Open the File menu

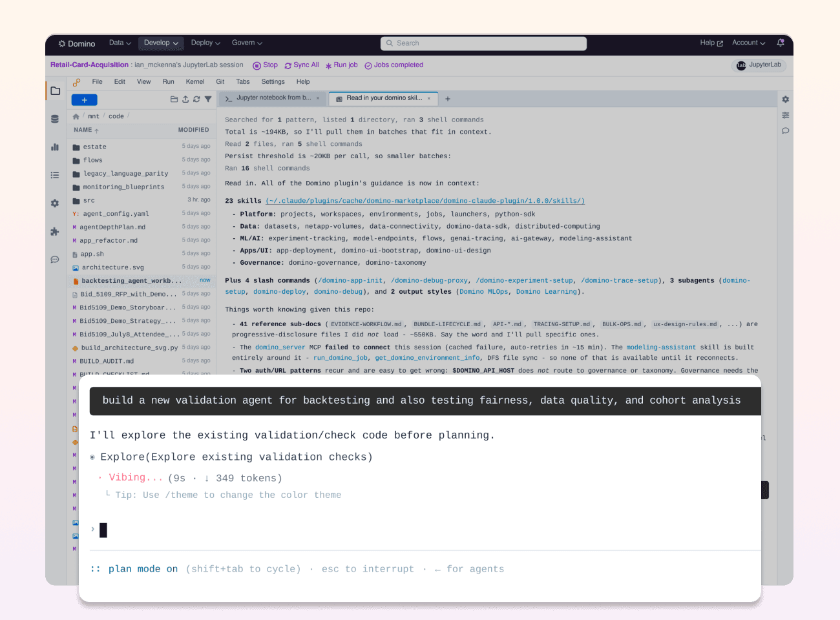(98, 82)
